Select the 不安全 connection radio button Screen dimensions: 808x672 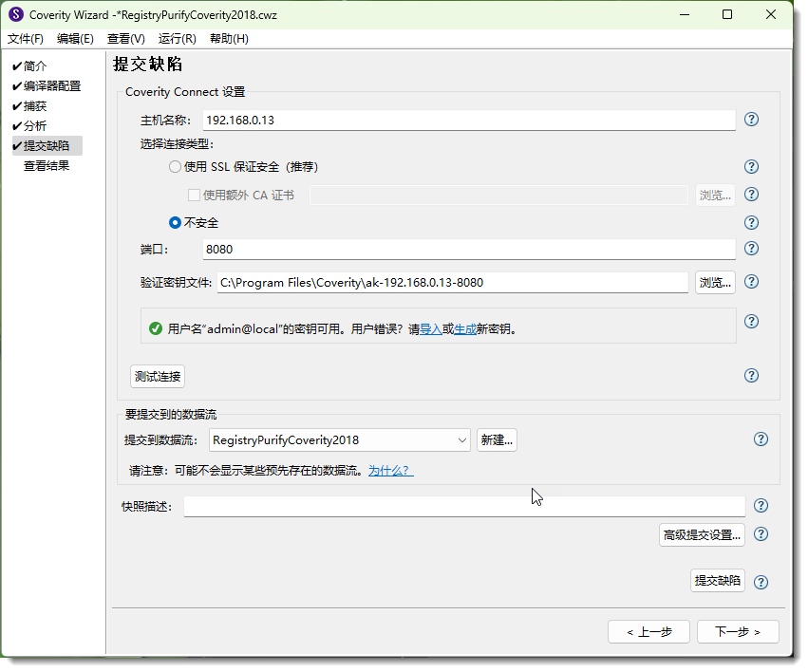pos(176,223)
